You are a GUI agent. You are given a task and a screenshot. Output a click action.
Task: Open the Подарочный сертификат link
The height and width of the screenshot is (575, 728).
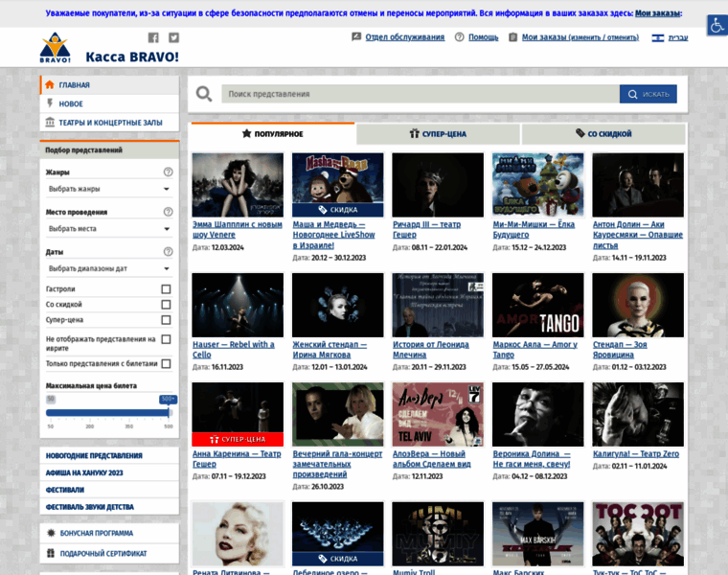click(103, 554)
